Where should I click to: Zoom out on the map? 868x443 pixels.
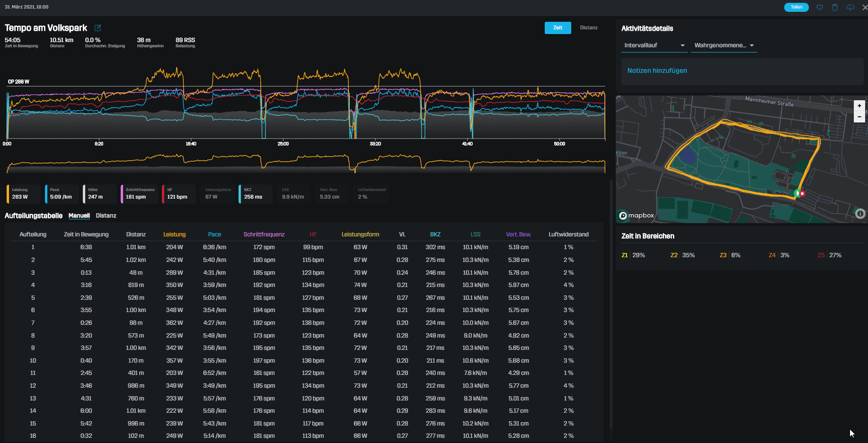pos(859,117)
